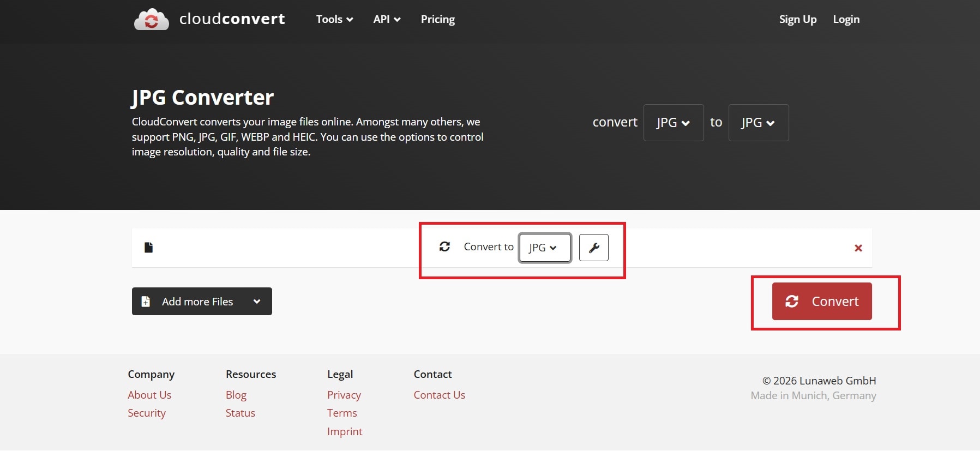Click the red Convert button
980x457 pixels.
[x=822, y=301]
